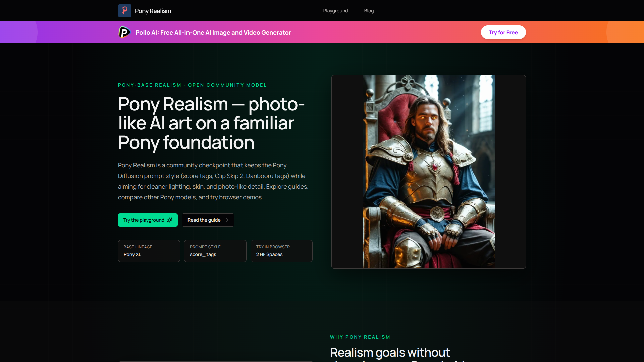Click the Pollo AI logo icon

(x=125, y=32)
